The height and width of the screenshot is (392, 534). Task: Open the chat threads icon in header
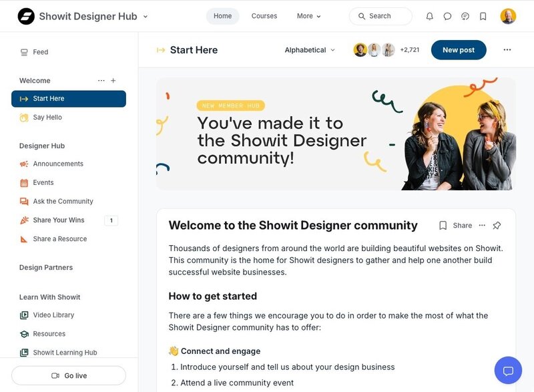[465, 16]
